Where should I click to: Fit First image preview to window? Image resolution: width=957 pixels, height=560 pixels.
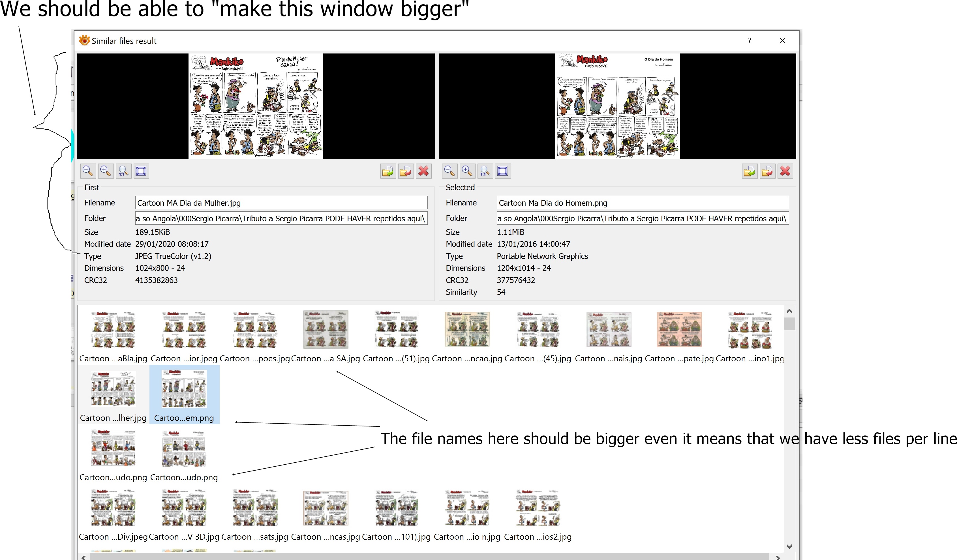[x=141, y=171]
